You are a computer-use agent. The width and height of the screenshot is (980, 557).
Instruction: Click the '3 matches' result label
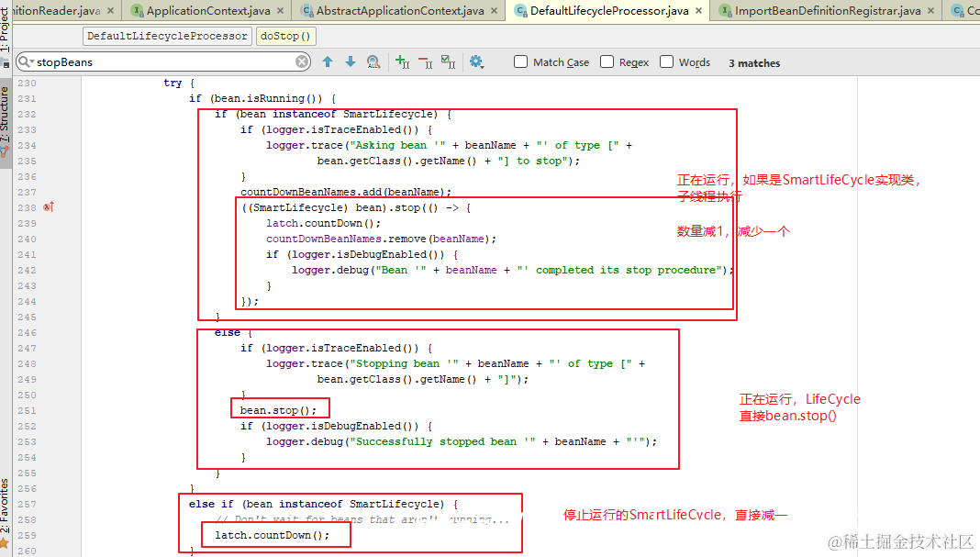tap(754, 63)
